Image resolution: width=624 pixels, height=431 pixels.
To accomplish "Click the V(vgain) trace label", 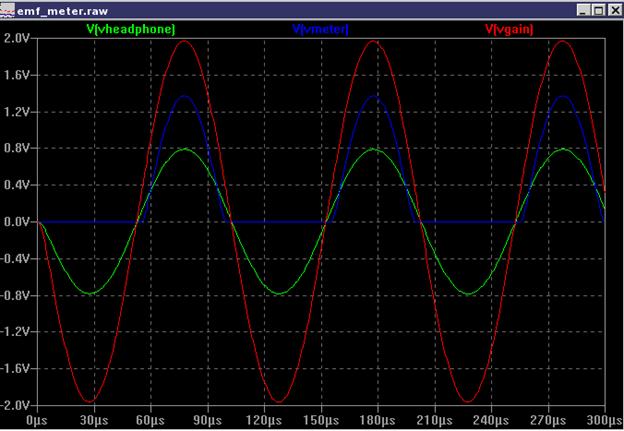I will [509, 29].
